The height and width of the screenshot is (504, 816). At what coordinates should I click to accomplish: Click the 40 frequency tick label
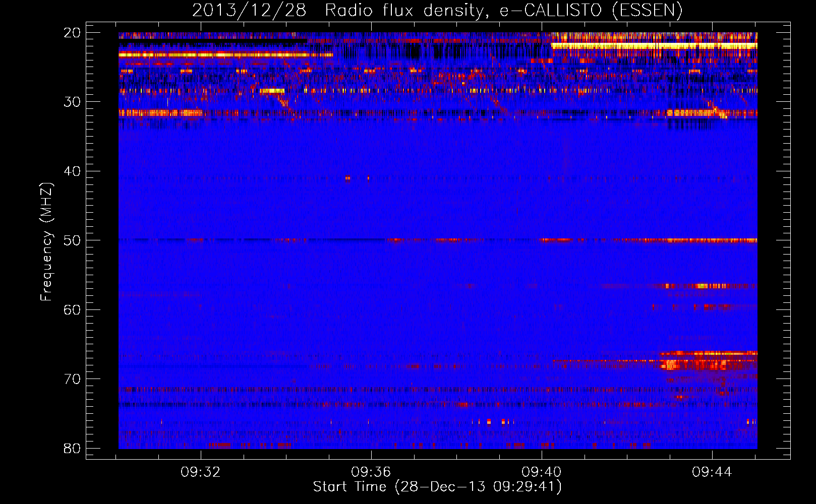click(x=72, y=171)
